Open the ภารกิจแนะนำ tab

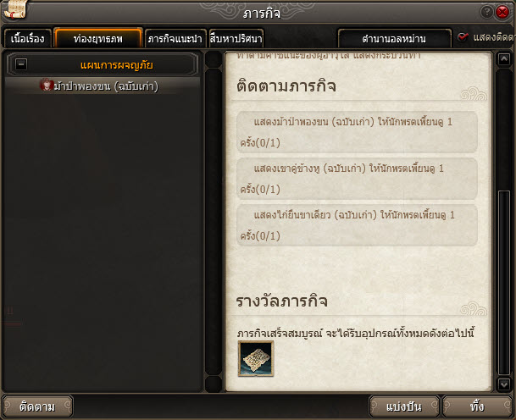[175, 39]
